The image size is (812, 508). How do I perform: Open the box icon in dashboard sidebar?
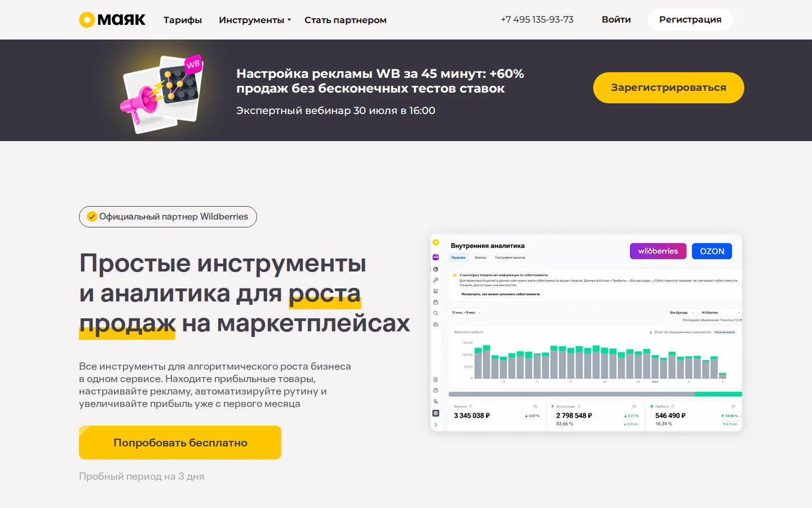pyautogui.click(x=435, y=302)
